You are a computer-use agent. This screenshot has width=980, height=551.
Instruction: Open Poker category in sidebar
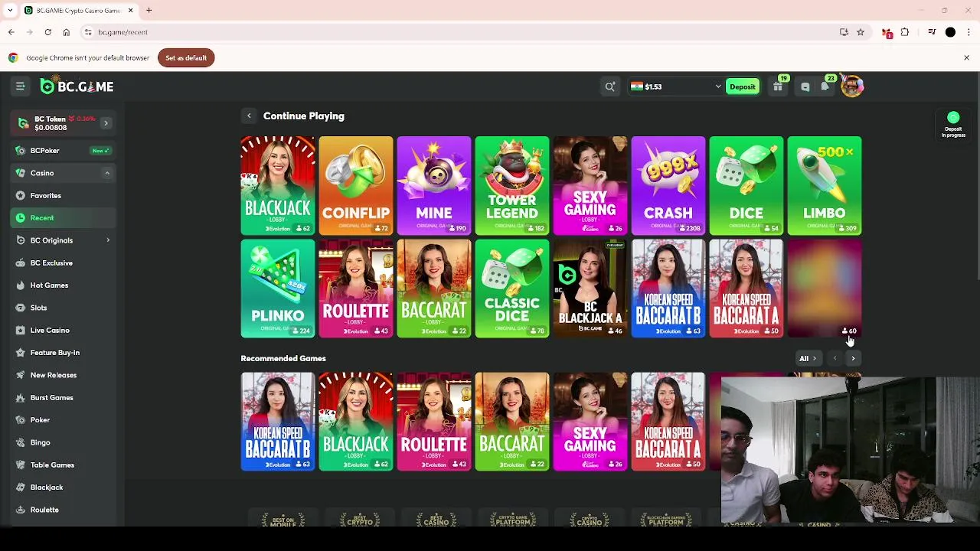click(64, 420)
